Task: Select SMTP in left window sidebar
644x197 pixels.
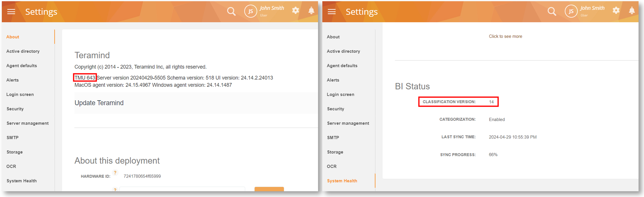Action: pyautogui.click(x=12, y=138)
